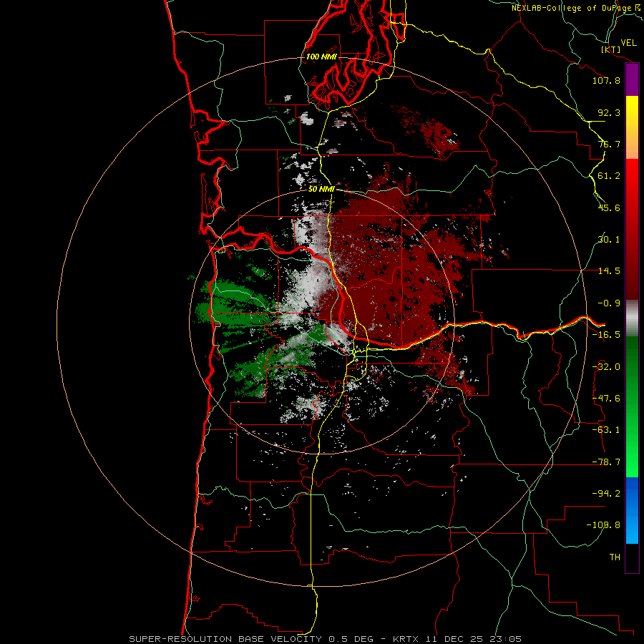
Task: Click the 50 NMI range ring label
Action: coord(321,189)
